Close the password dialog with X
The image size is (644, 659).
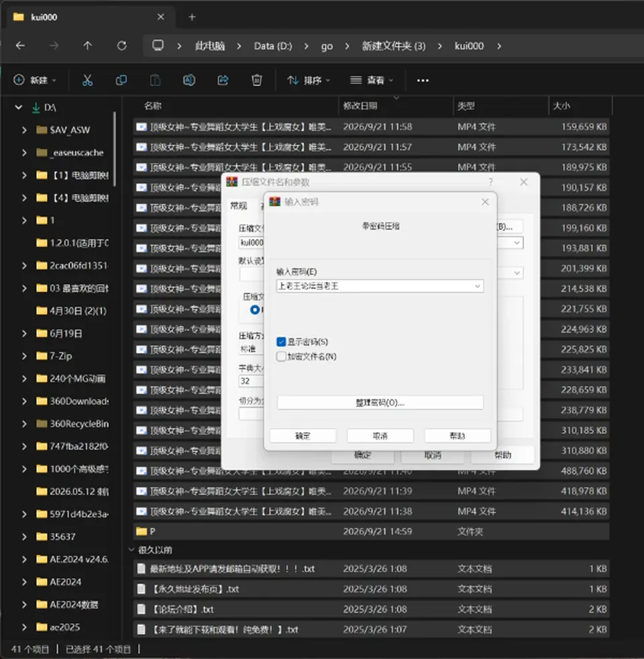pyautogui.click(x=485, y=202)
